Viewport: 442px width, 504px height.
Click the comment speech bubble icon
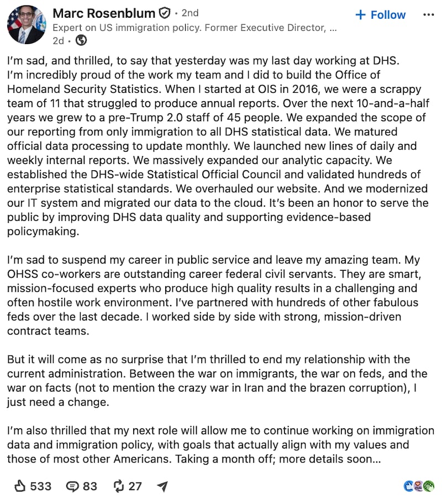click(72, 486)
